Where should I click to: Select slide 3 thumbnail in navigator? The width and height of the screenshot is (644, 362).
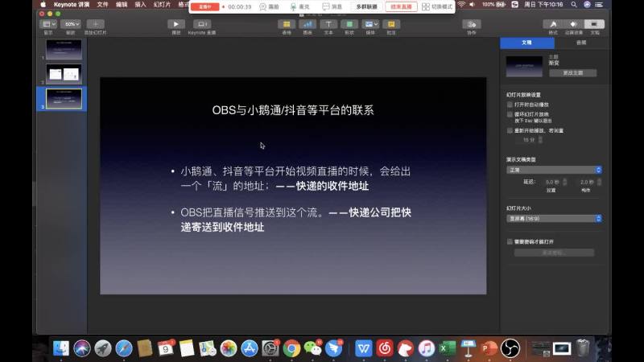(x=64, y=99)
